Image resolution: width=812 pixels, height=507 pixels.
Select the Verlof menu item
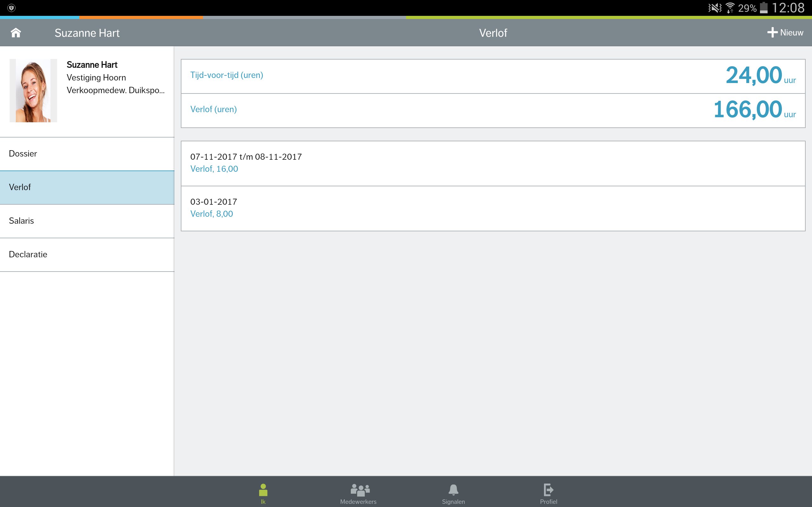pyautogui.click(x=87, y=188)
